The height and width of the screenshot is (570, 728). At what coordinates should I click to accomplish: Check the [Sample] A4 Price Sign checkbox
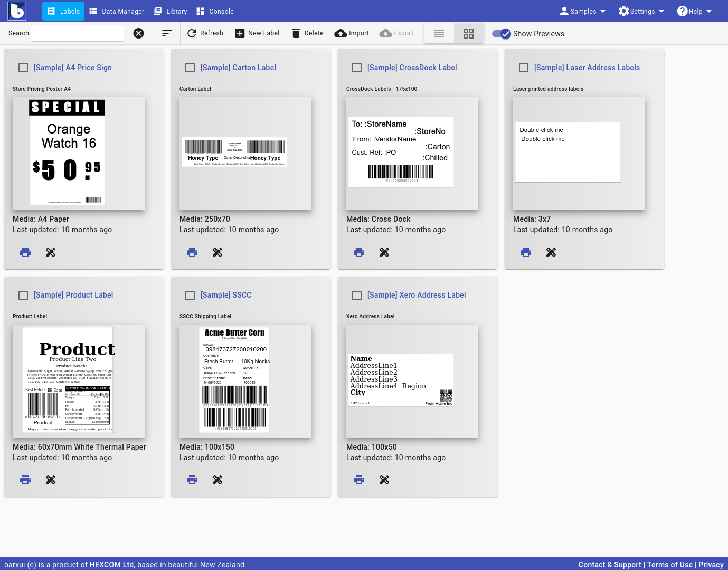point(23,68)
